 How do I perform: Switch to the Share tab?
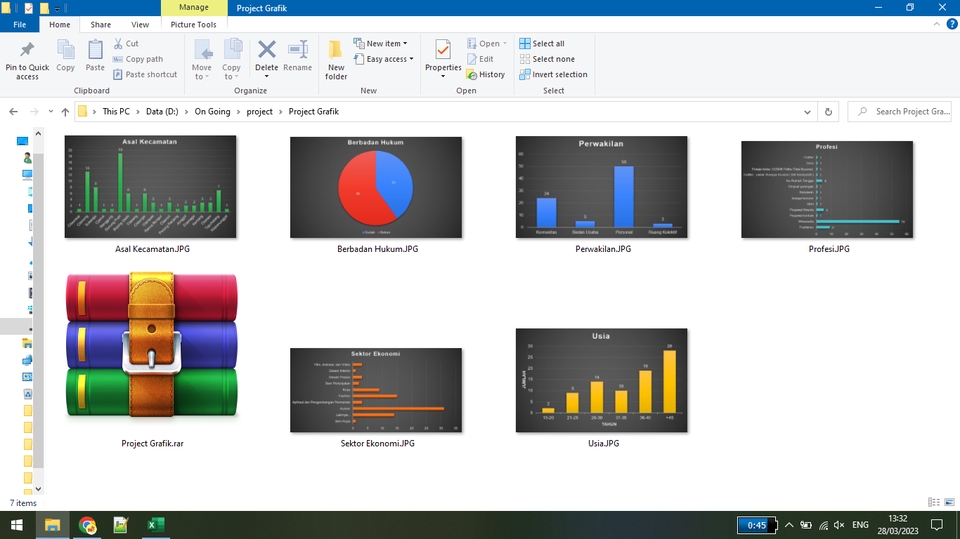coord(100,24)
